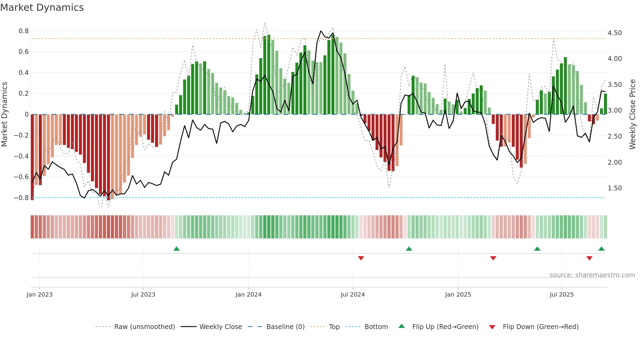Click the −0.8 left axis tick label

21,198
